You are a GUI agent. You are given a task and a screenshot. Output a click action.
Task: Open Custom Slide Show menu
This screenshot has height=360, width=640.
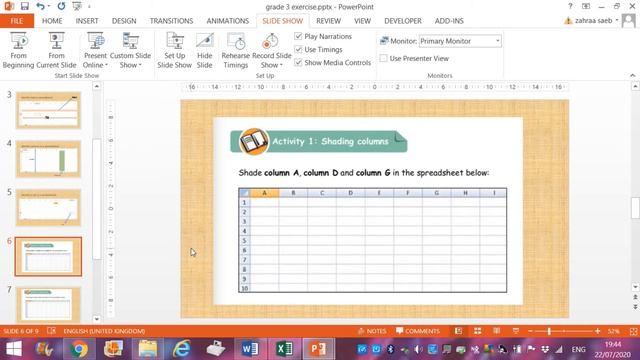[130, 50]
